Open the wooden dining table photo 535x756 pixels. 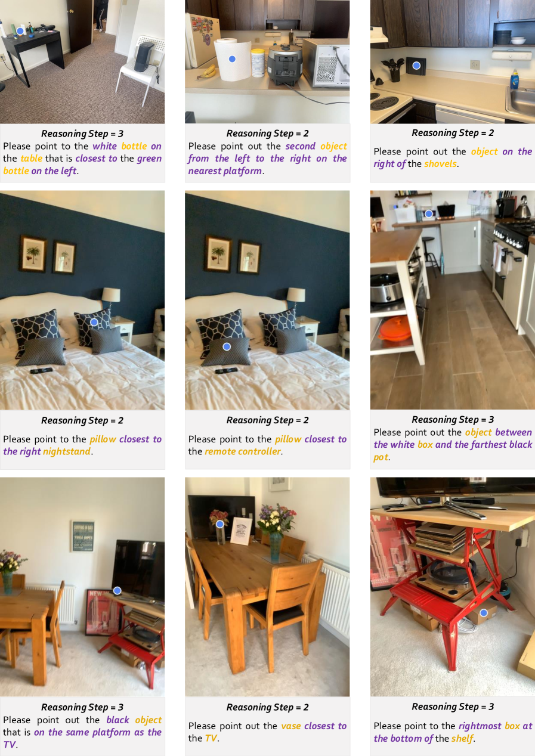click(x=267, y=587)
